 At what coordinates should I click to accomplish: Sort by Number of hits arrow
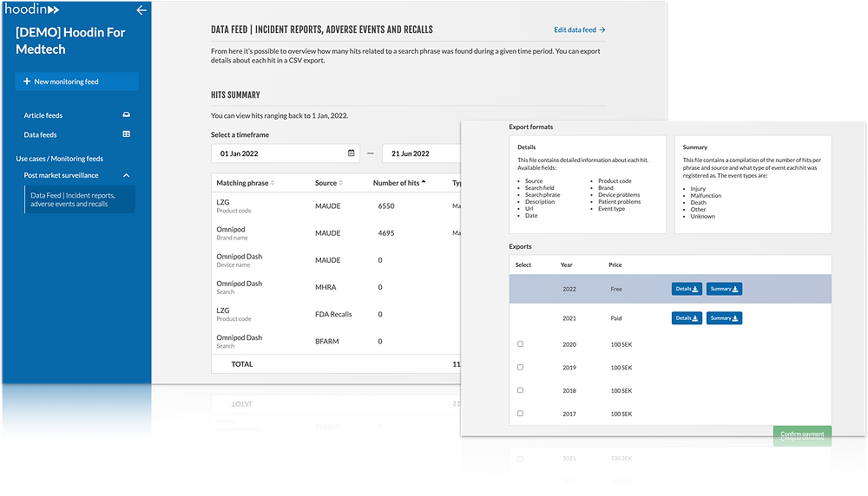pyautogui.click(x=424, y=182)
